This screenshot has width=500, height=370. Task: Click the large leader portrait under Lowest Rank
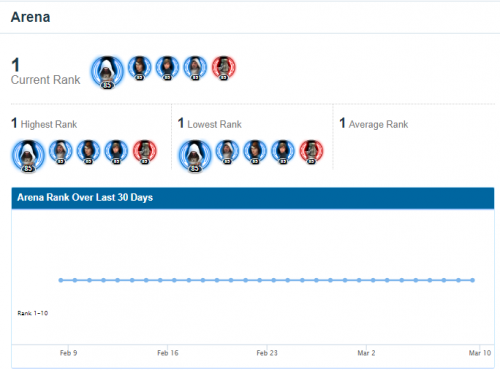tap(195, 156)
